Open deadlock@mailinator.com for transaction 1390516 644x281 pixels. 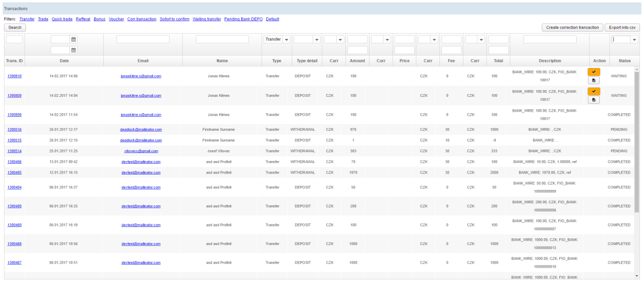click(141, 129)
